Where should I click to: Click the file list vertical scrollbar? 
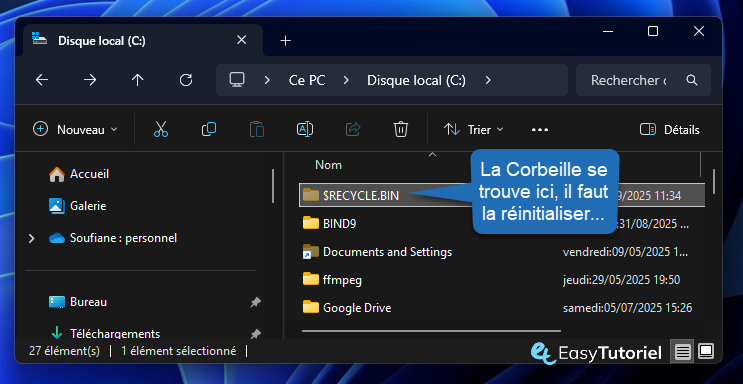click(x=713, y=181)
